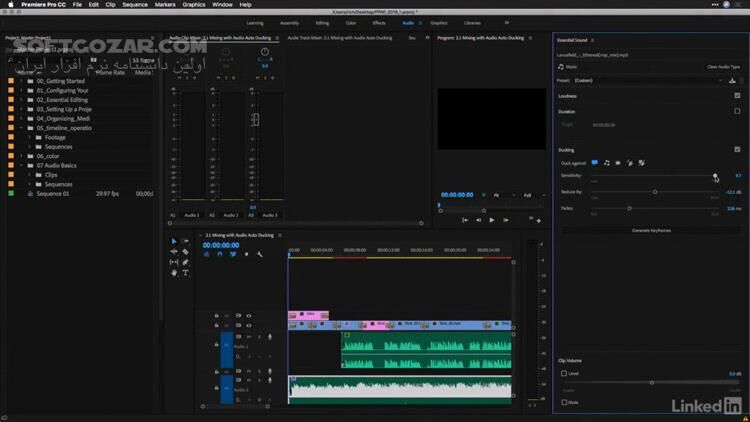This screenshot has height=422, width=750.
Task: Open Preset (Custom) dropdown
Action: point(649,80)
